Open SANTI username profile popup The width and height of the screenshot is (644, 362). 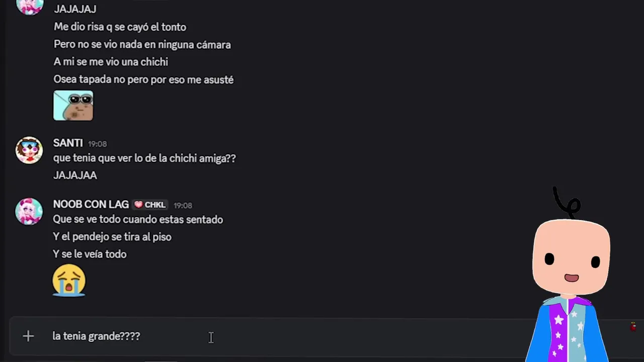(x=68, y=143)
